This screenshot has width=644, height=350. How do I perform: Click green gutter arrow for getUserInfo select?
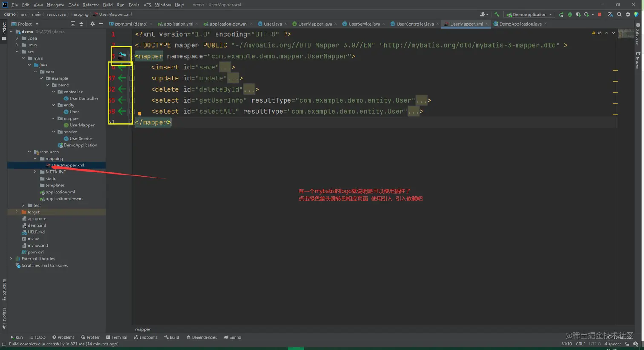122,100
